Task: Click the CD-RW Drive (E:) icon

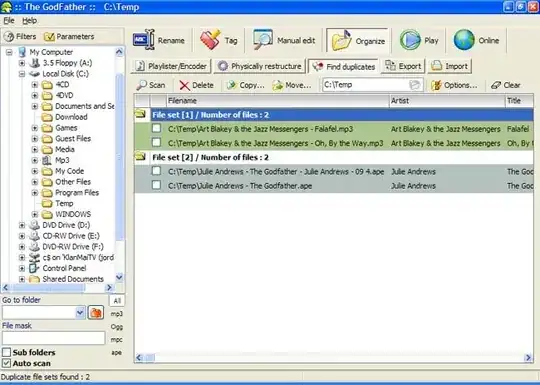Action: tap(34, 236)
